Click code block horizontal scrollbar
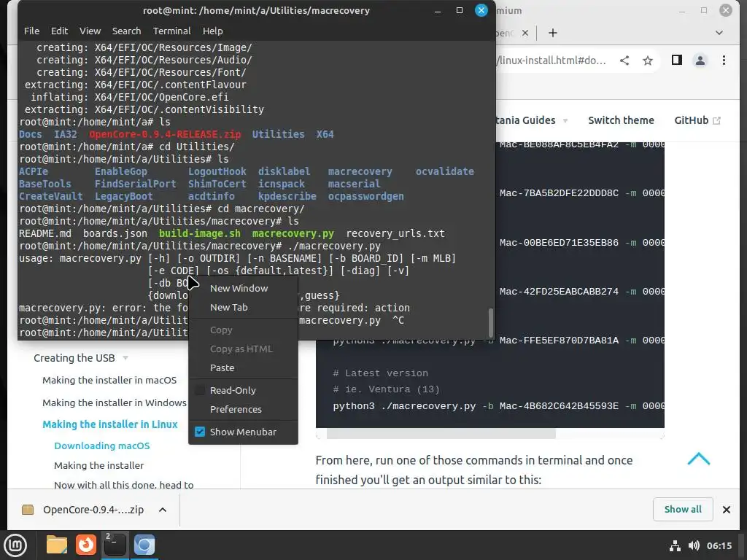The image size is (747, 560). 441,433
